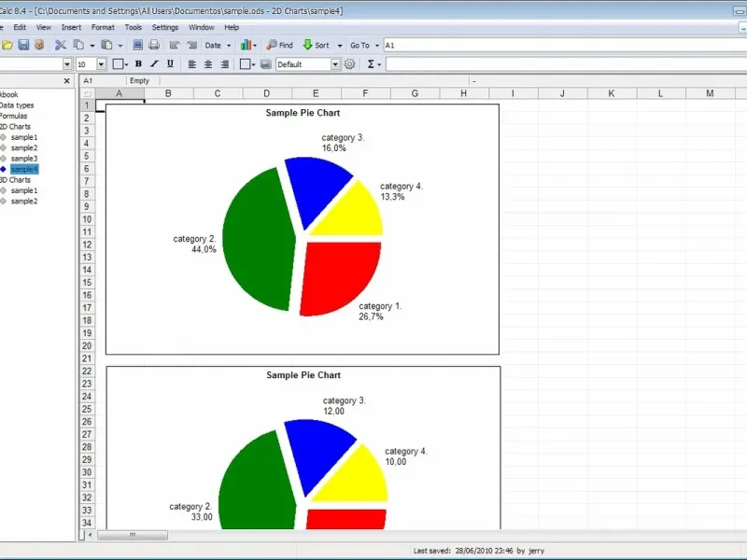747x560 pixels.
Task: Open the Paste options dropdown arrow
Action: [x=120, y=46]
